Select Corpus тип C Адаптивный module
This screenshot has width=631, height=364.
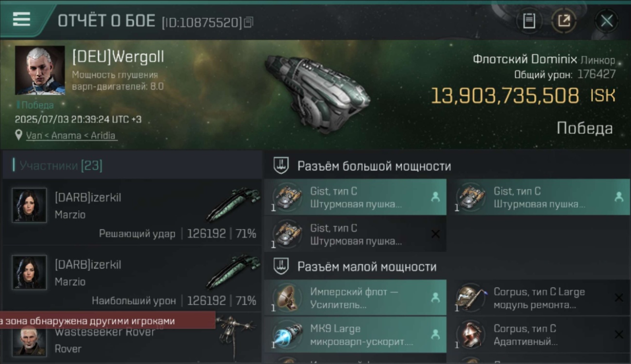pyautogui.click(x=539, y=334)
